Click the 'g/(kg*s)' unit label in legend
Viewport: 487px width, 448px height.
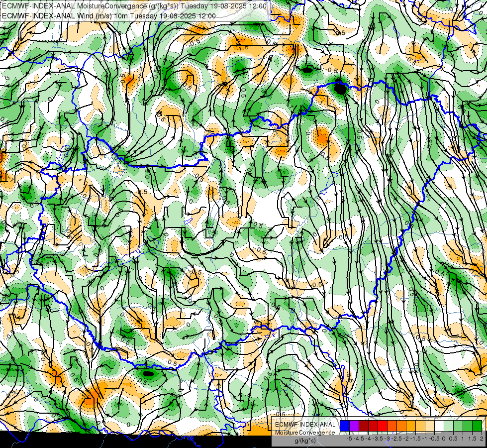click(305, 441)
